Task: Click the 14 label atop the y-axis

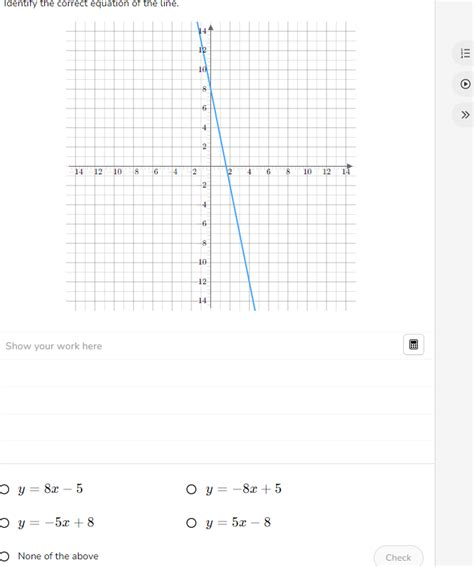Action: (x=202, y=31)
